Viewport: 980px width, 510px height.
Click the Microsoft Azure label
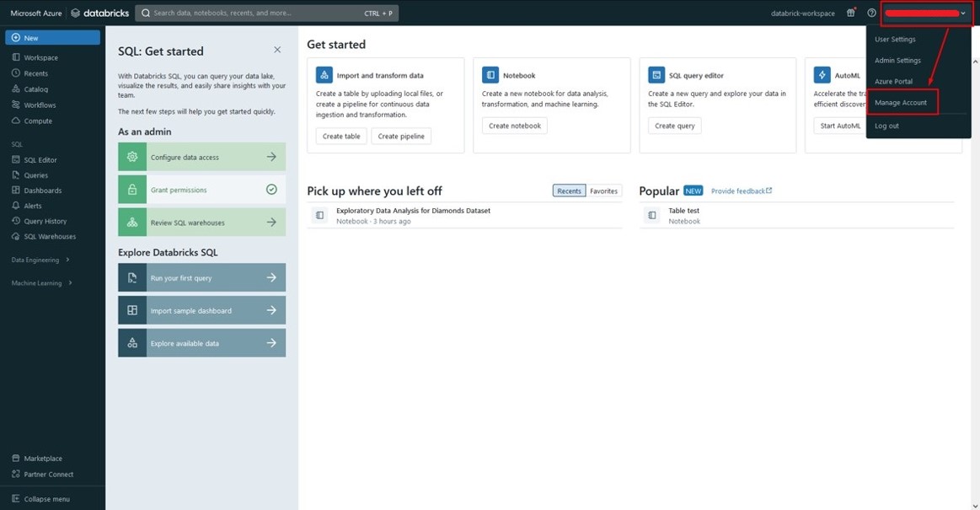[x=36, y=13]
